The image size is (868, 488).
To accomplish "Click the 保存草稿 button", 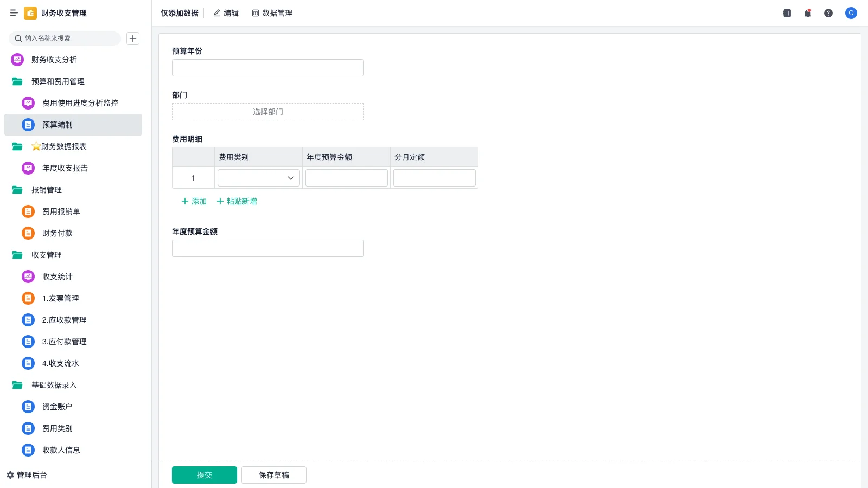I will (274, 475).
